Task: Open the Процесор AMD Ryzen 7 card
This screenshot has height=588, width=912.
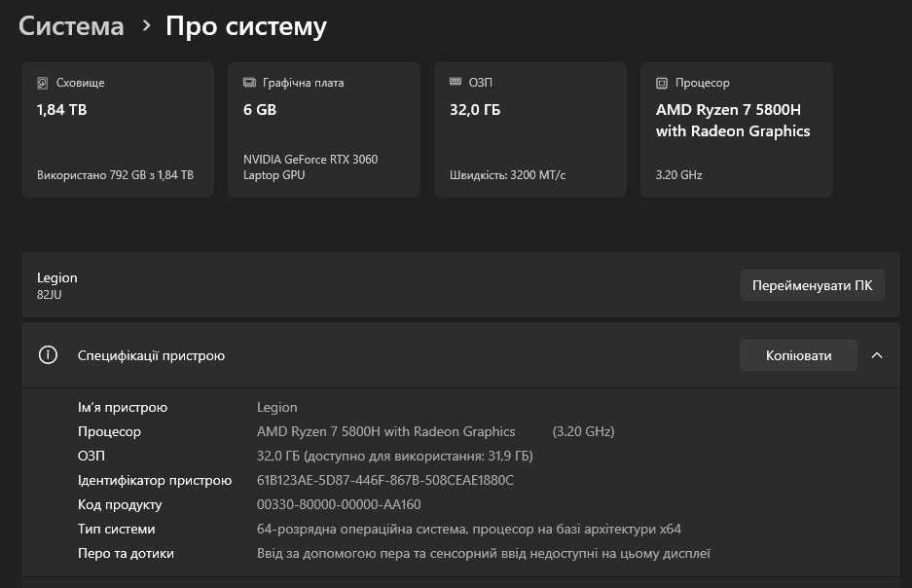Action: pyautogui.click(x=737, y=129)
